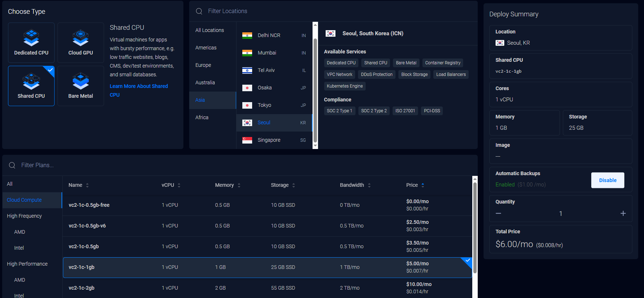The image size is (644, 298).
Task: Switch to Africa region
Action: point(212,118)
